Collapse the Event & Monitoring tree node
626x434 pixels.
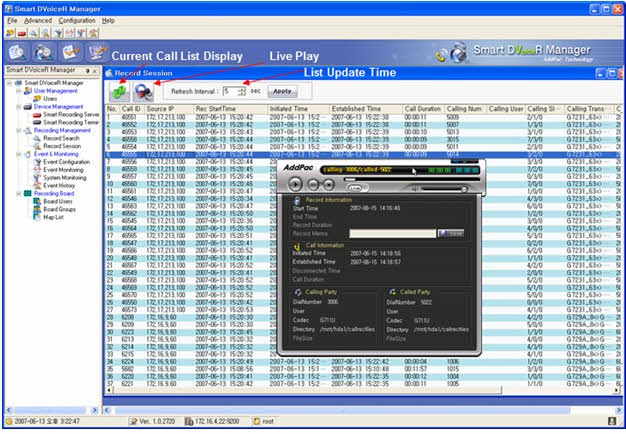(x=17, y=153)
